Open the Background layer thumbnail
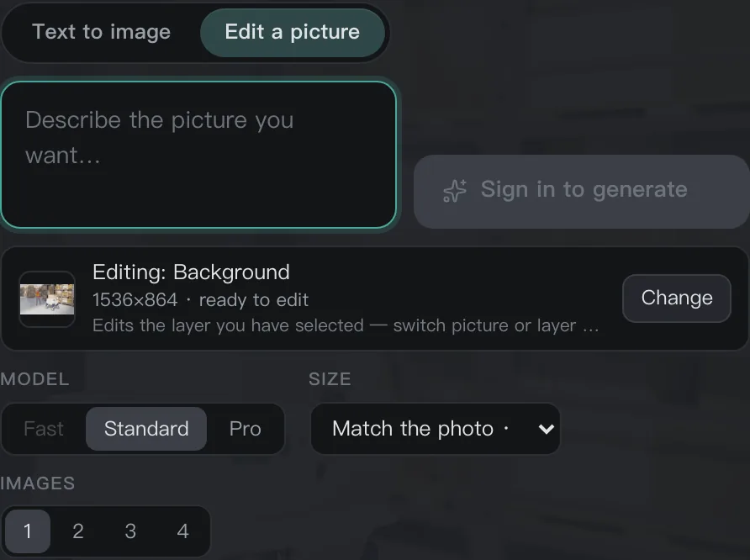Image resolution: width=750 pixels, height=560 pixels. pos(47,298)
